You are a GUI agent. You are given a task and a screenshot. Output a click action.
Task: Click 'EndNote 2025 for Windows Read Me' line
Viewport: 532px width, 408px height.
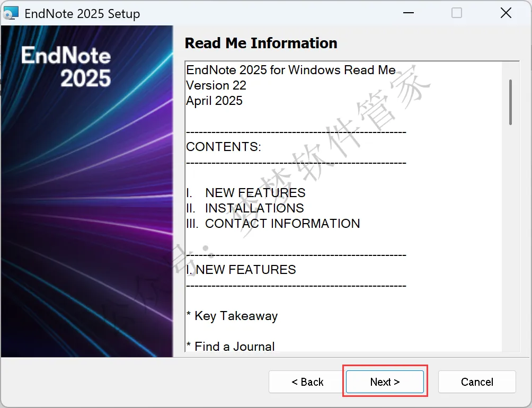click(x=291, y=70)
